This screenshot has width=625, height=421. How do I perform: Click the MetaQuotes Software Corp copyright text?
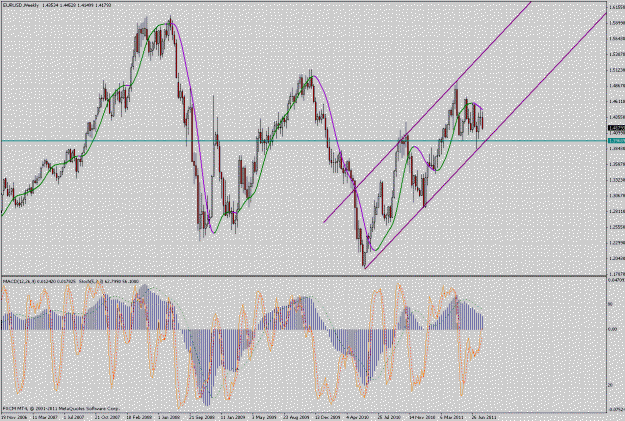[x=61, y=409]
